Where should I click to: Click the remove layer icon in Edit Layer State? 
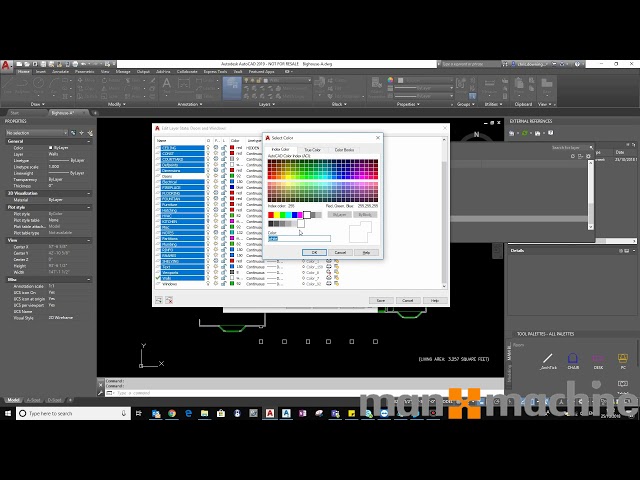(x=169, y=300)
